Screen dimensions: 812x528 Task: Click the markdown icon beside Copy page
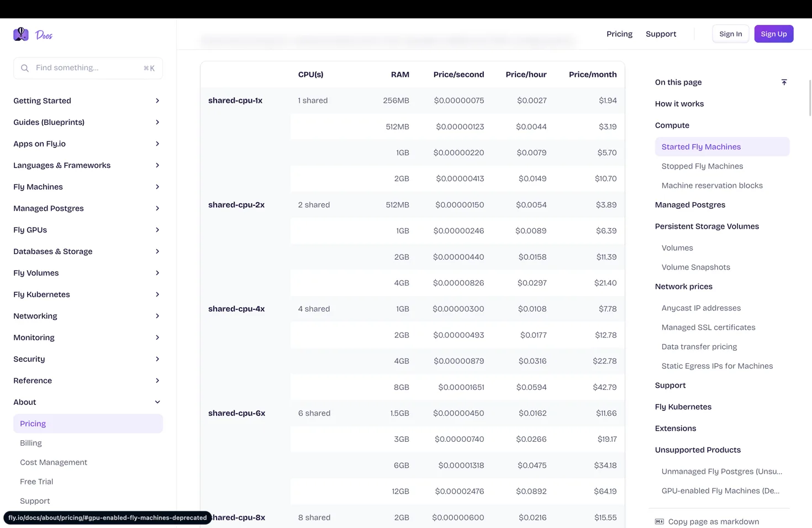[660, 521]
